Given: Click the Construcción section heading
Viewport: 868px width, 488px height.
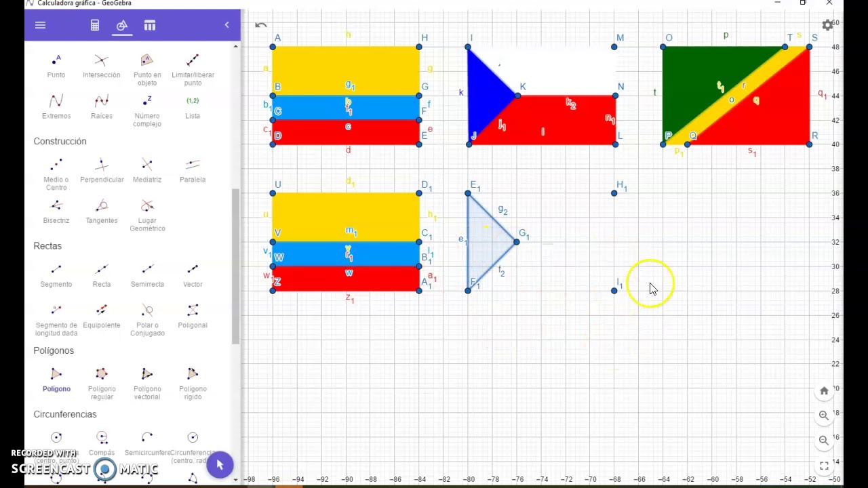Looking at the screenshot, I should [60, 141].
